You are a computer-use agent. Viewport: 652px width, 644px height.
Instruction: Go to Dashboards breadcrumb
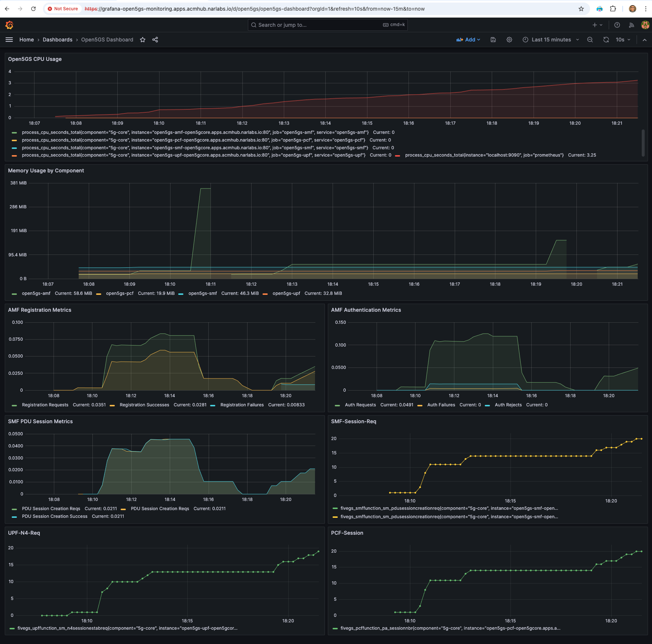(x=58, y=40)
